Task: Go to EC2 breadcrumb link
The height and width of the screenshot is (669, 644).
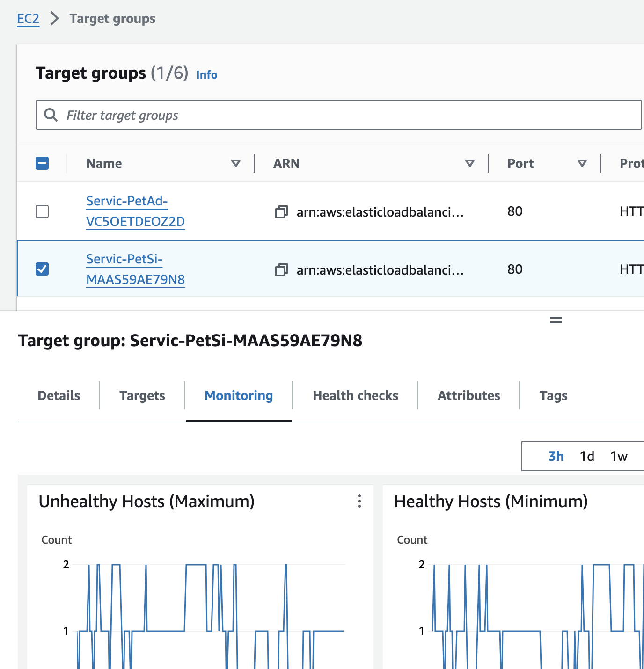Action: [28, 19]
